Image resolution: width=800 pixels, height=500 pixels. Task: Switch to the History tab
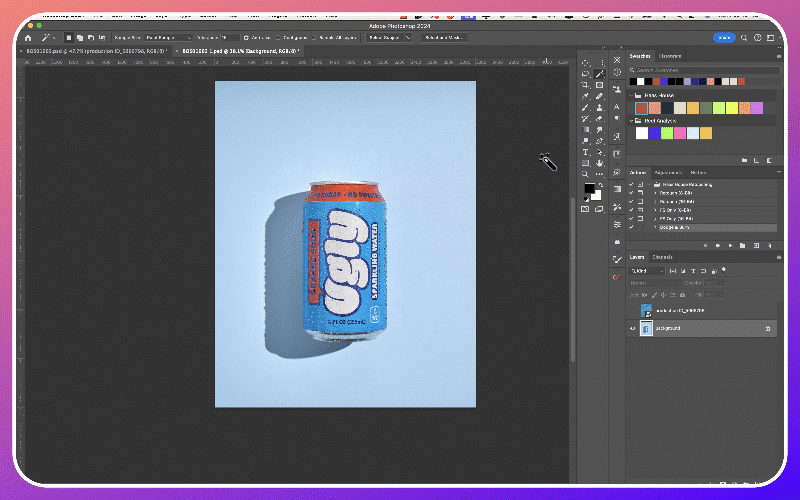pyautogui.click(x=697, y=173)
